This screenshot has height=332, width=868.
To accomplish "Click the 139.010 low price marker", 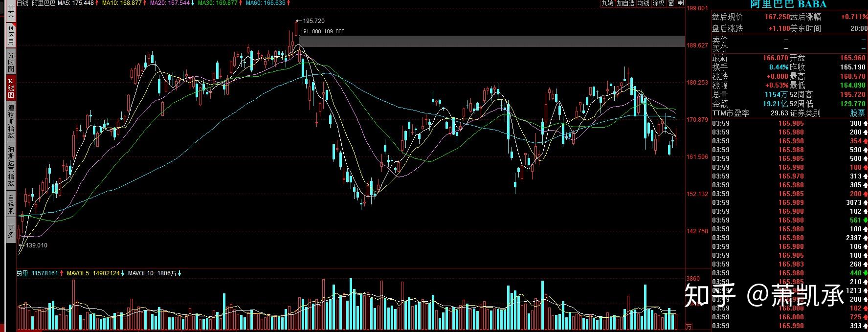I will pyautogui.click(x=36, y=245).
